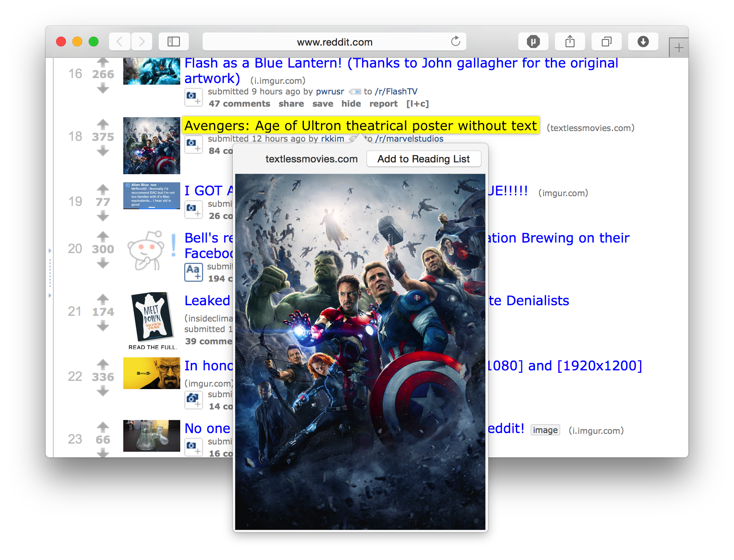Viewport: 734px width, 560px height.
Task: Expand image preview for the Flash post
Action: (194, 97)
